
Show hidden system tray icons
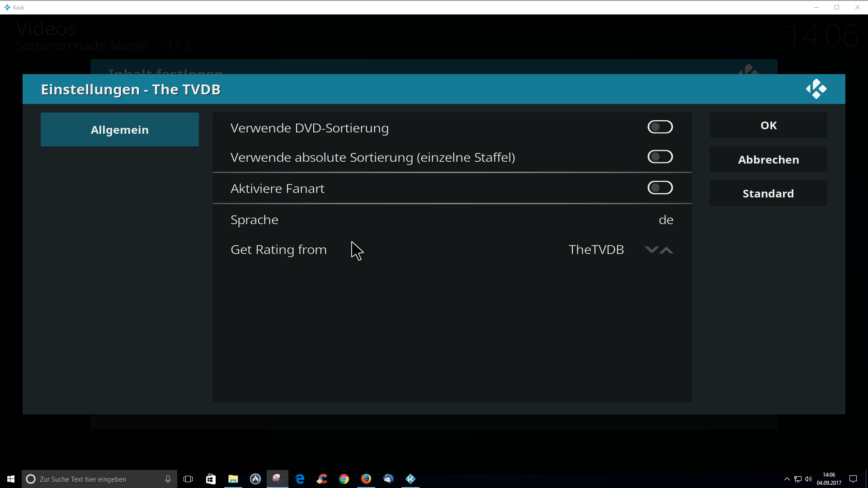[x=787, y=479]
